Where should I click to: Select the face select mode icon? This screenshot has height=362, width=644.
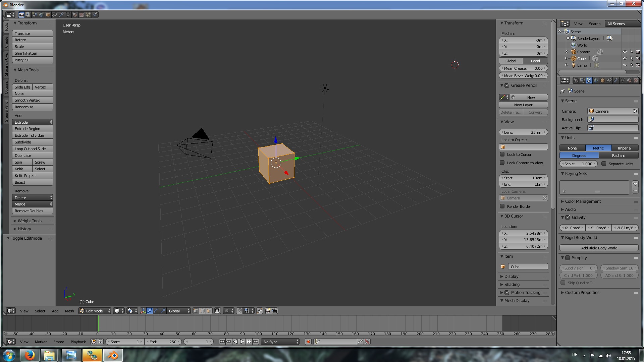209,311
